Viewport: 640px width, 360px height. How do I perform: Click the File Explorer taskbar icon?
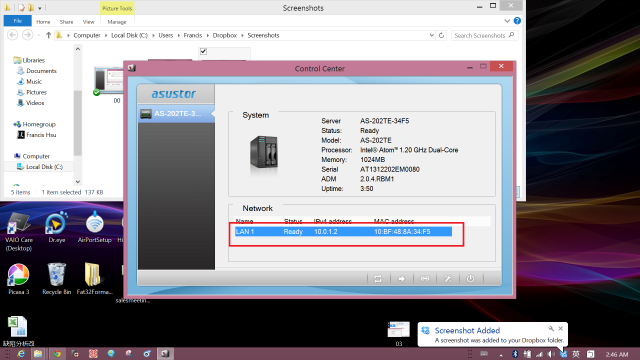click(38, 354)
